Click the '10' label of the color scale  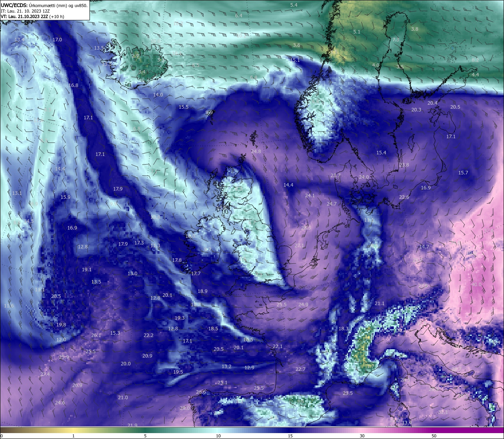[x=218, y=436]
